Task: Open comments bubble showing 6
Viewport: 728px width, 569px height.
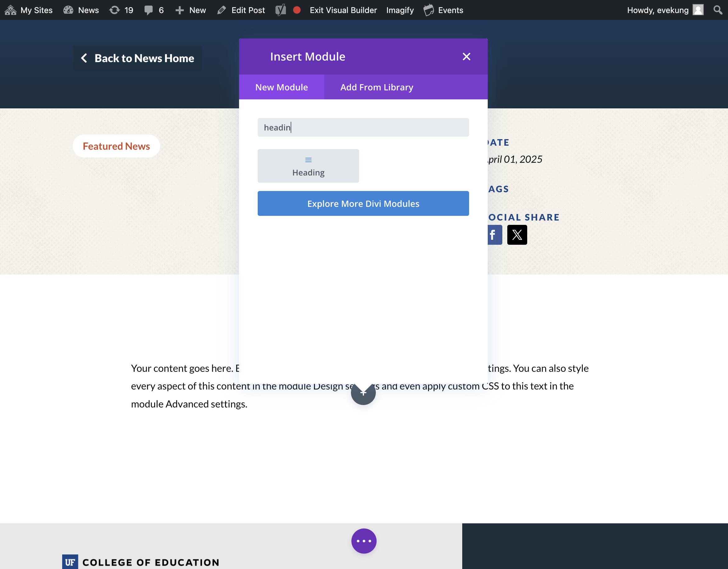Action: 154,10
